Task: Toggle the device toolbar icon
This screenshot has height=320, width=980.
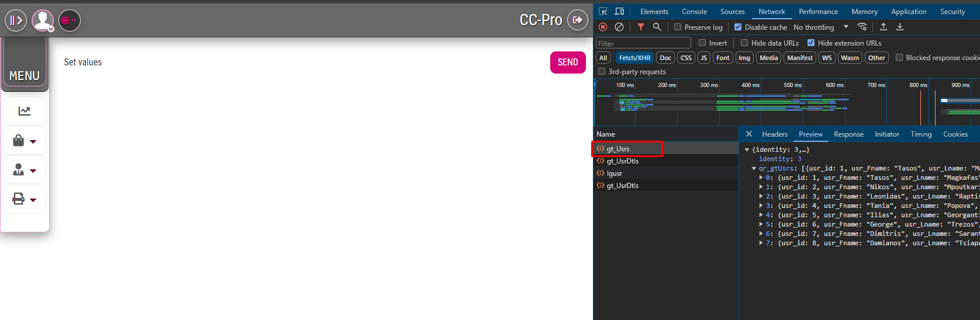Action: (x=620, y=11)
